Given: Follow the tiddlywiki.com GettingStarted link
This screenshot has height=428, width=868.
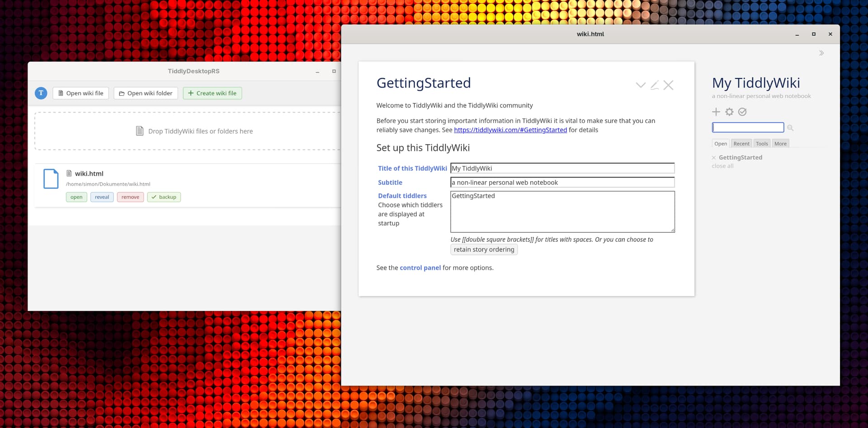Looking at the screenshot, I should pyautogui.click(x=510, y=130).
